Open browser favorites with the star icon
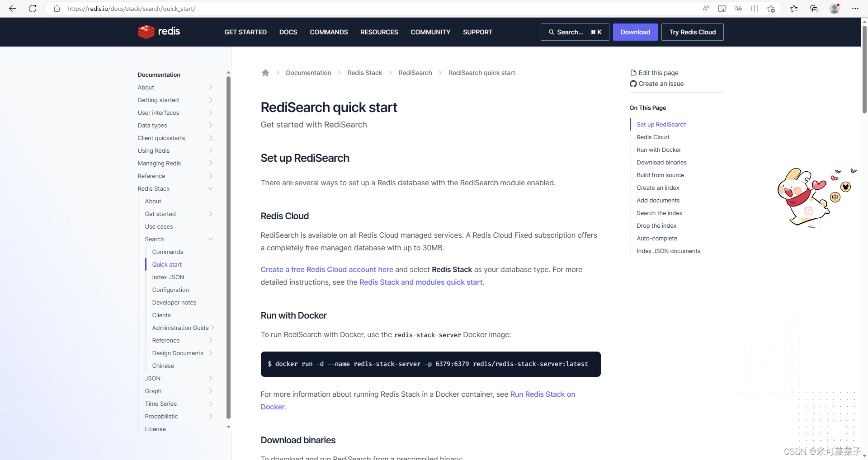 [794, 9]
